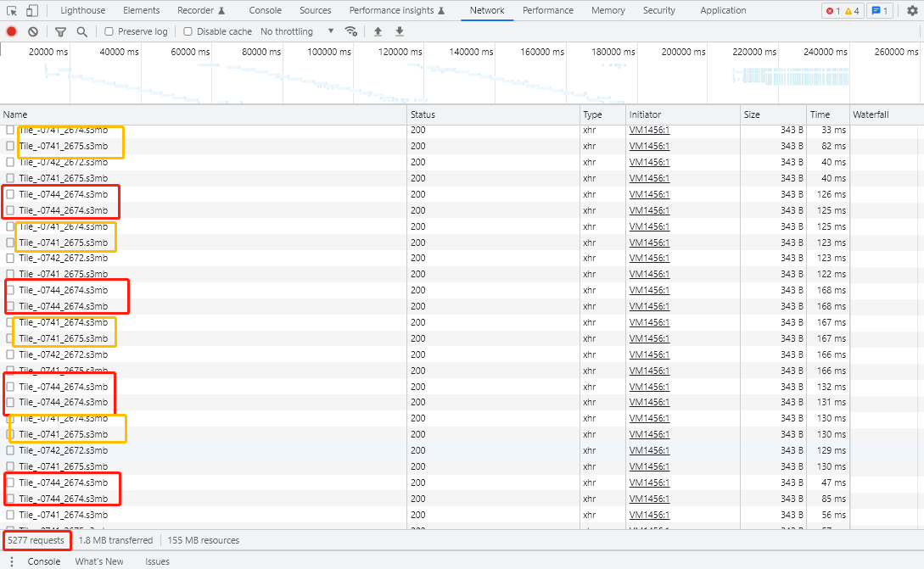
Task: Activate the inspect element picker icon
Action: [12, 11]
